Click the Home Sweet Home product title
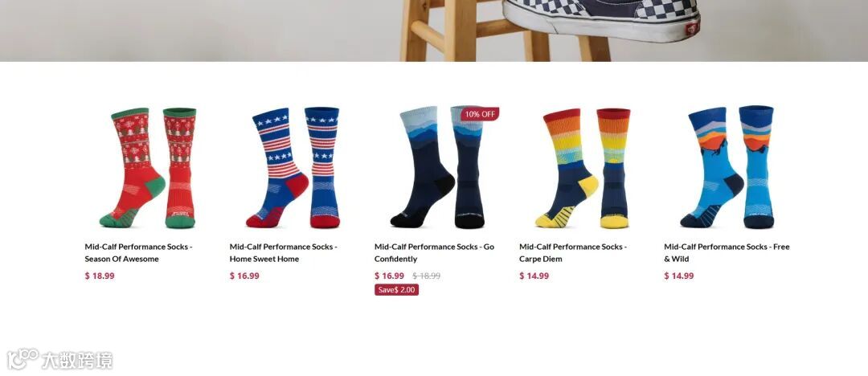 (284, 252)
